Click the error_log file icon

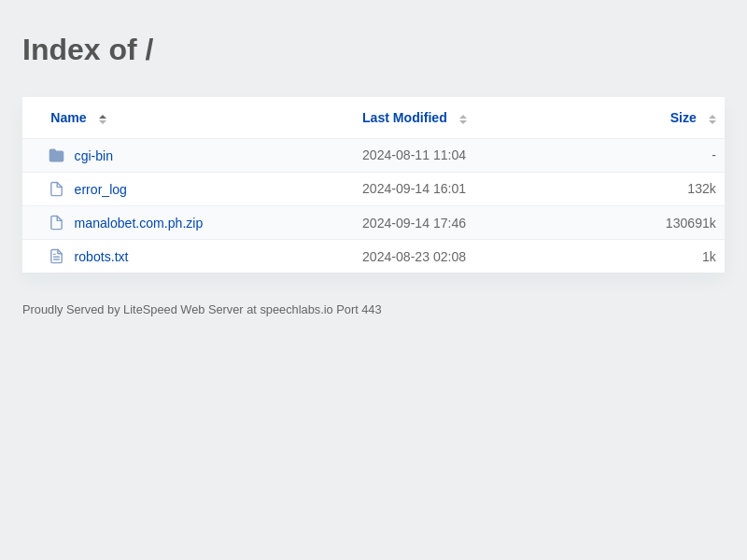56,189
